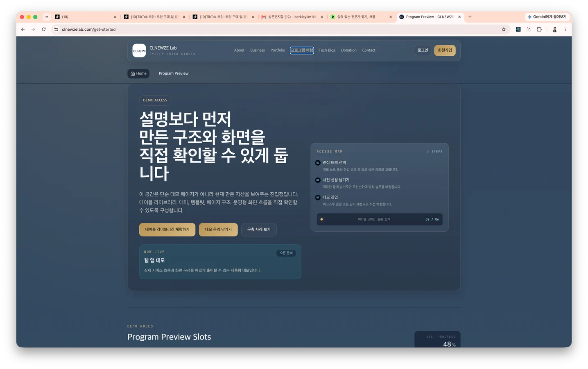Open the Donation menu item

(349, 50)
